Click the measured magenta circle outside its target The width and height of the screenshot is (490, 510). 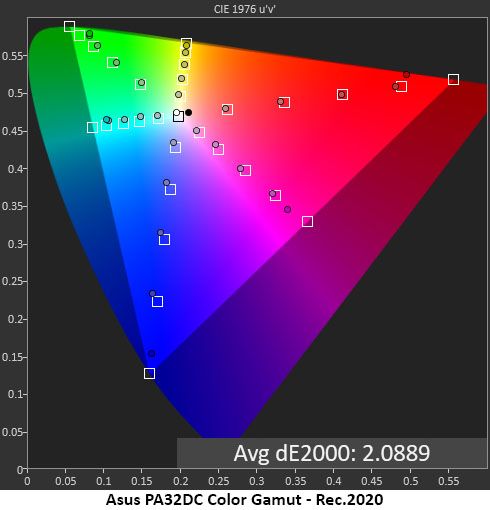coord(288,209)
